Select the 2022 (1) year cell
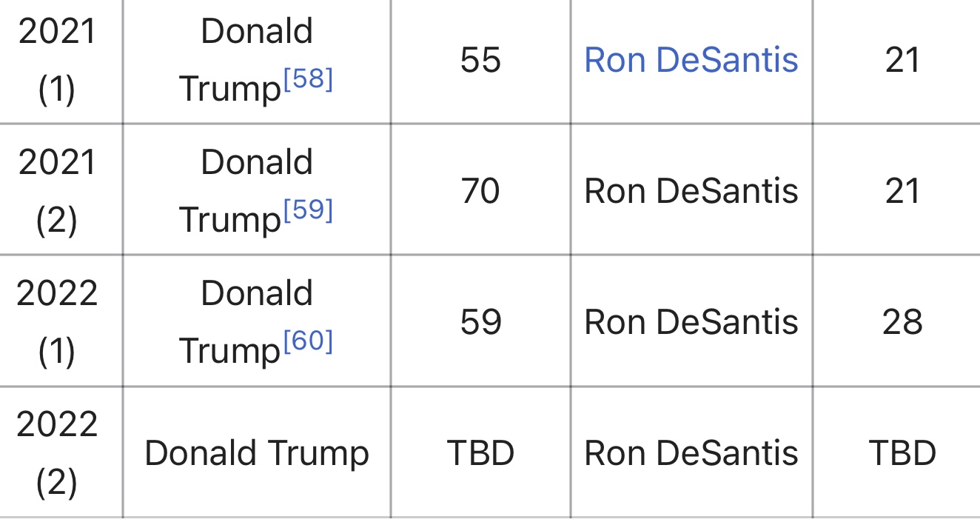The width and height of the screenshot is (980, 525). [57, 322]
